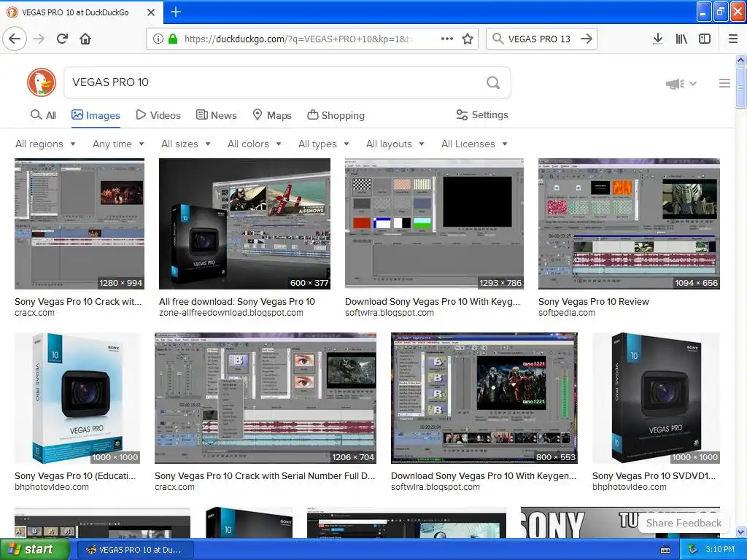Switch to the Videos tab
Screen dimensions: 747x560
pyautogui.click(x=158, y=115)
